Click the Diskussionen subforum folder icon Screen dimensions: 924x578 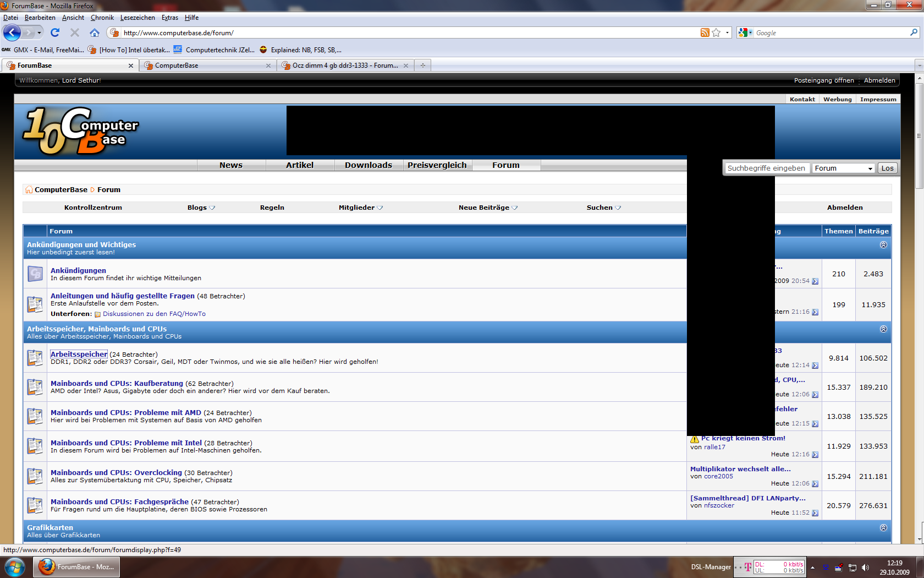coord(97,314)
